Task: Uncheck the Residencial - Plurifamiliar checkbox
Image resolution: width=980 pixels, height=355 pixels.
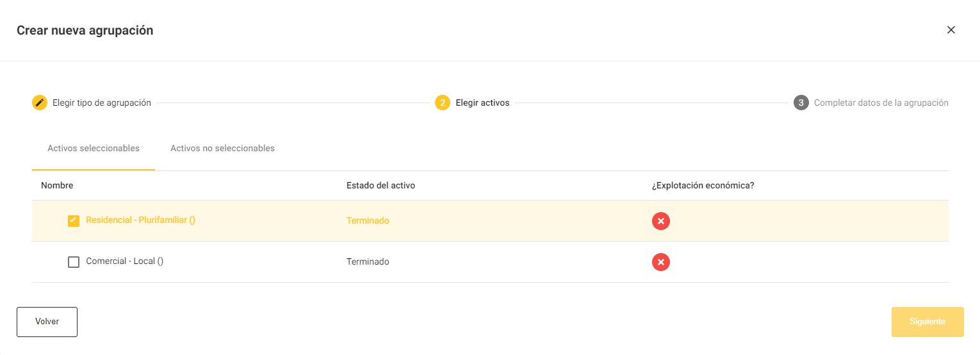Action: tap(74, 221)
